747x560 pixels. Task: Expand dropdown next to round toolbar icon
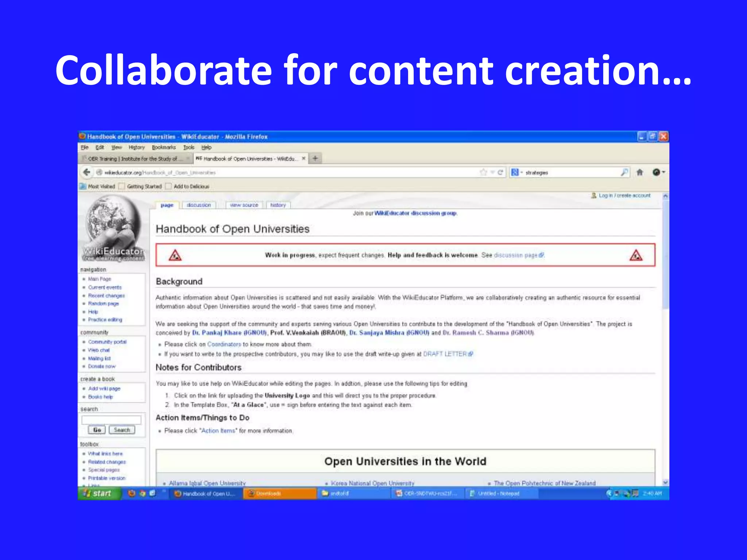click(663, 172)
